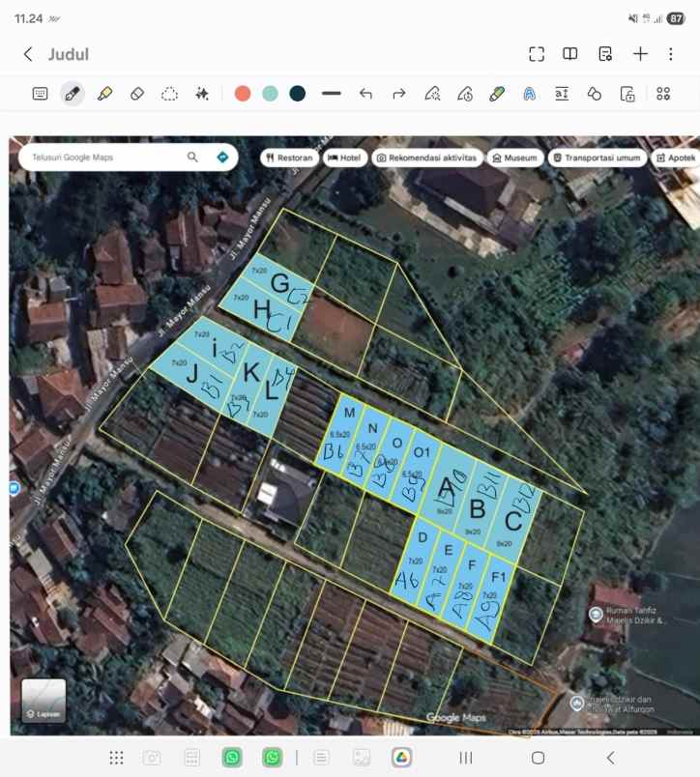Open the Camera app from taskbar
700x777 pixels.
(x=152, y=758)
